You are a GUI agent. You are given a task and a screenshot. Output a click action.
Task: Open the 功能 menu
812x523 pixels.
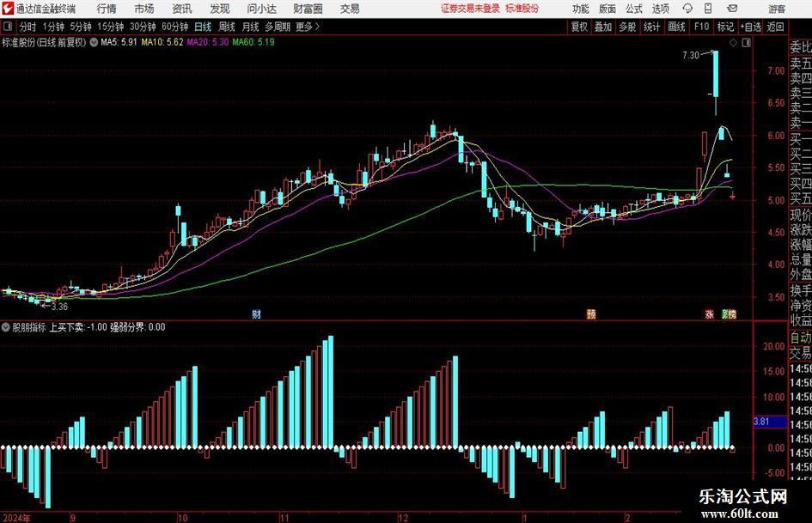581,9
